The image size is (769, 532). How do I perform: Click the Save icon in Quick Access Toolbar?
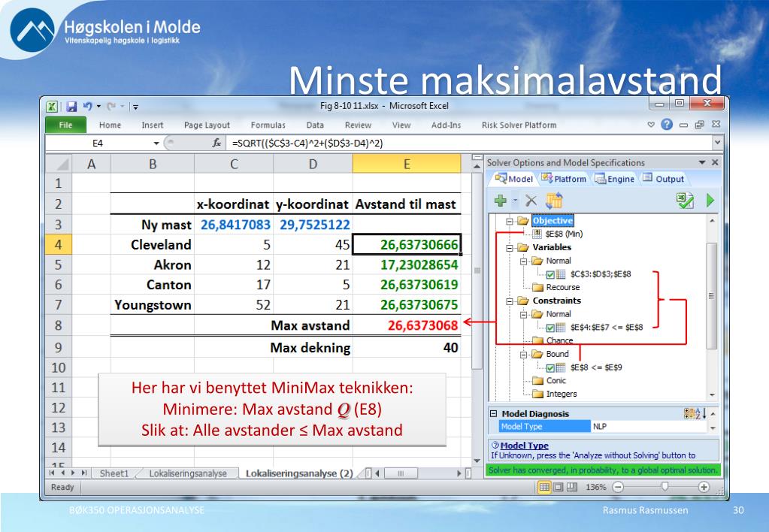[x=71, y=107]
